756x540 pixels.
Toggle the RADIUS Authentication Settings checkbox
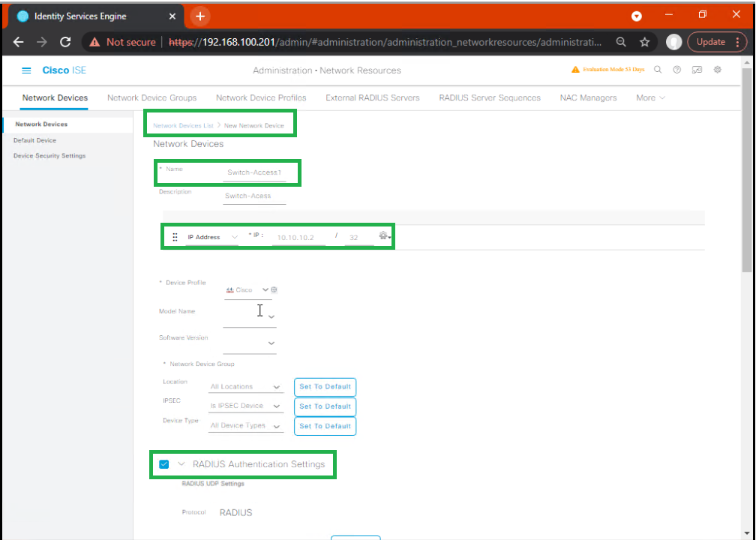click(164, 464)
